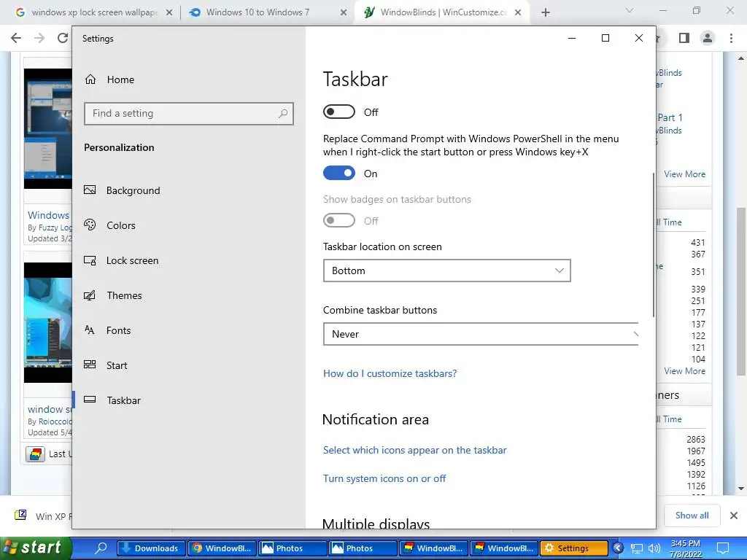Open Turn system icons on or off

point(384,478)
